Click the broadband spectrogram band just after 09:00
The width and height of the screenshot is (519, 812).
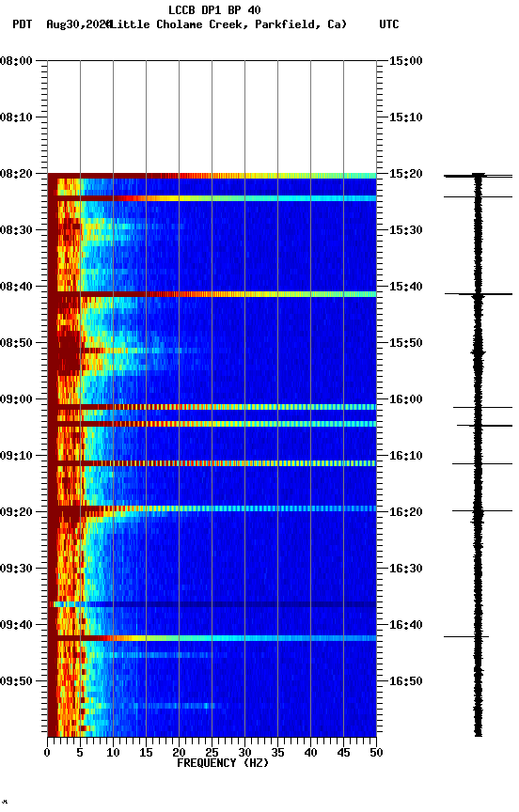tap(212, 407)
